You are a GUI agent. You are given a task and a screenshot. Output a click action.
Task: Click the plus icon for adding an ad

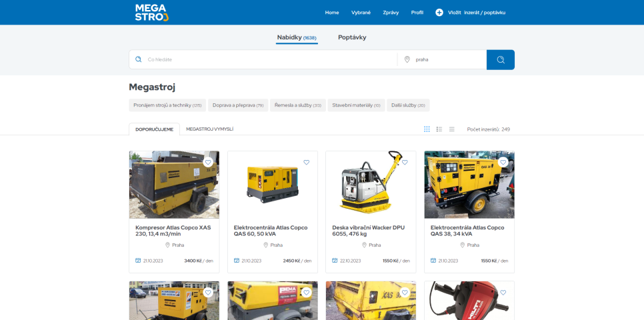pyautogui.click(x=439, y=12)
